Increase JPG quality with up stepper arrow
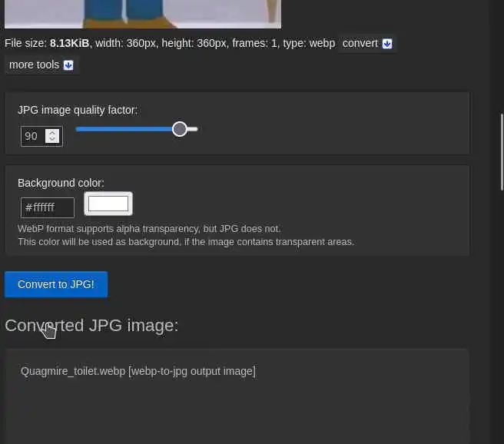The height and width of the screenshot is (444, 504). [x=52, y=132]
